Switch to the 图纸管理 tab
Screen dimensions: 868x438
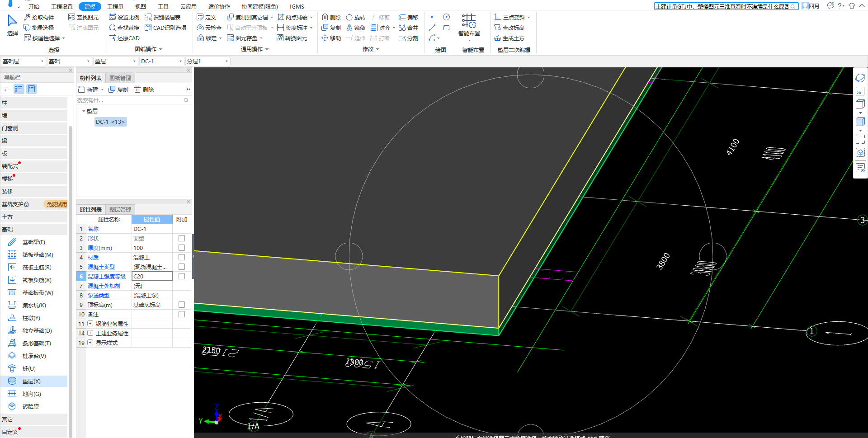(120, 78)
